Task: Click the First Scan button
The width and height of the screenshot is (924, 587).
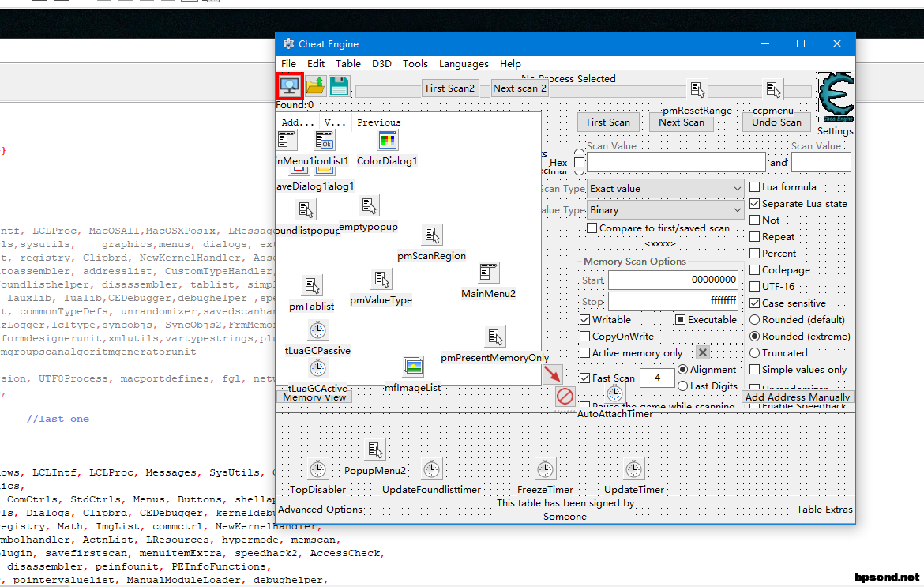Action: (608, 122)
